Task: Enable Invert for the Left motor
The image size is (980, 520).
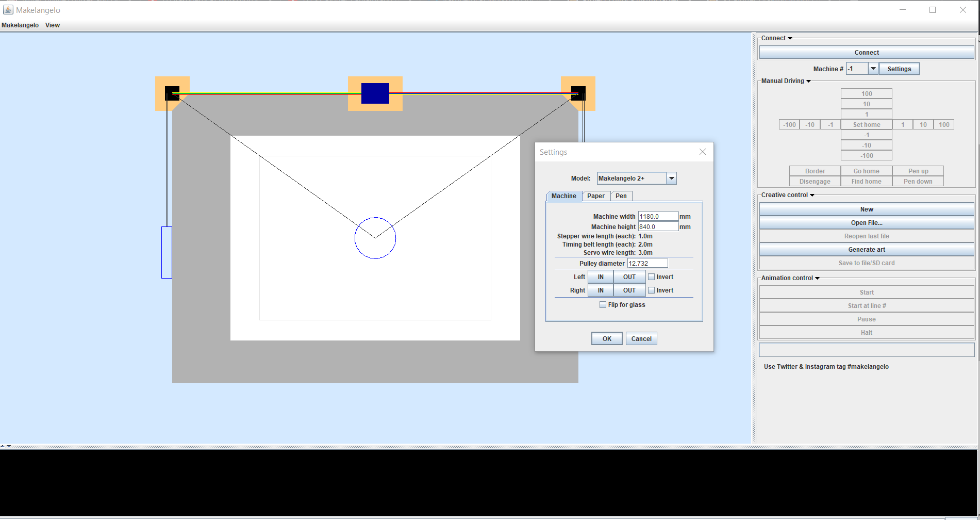Action: [x=651, y=277]
